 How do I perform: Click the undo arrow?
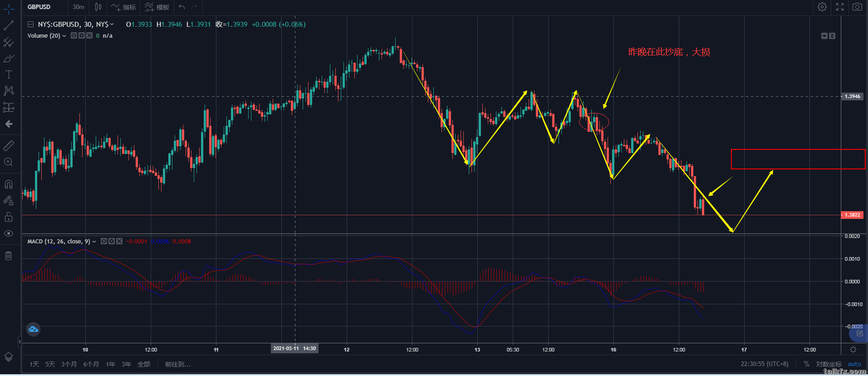(x=181, y=7)
